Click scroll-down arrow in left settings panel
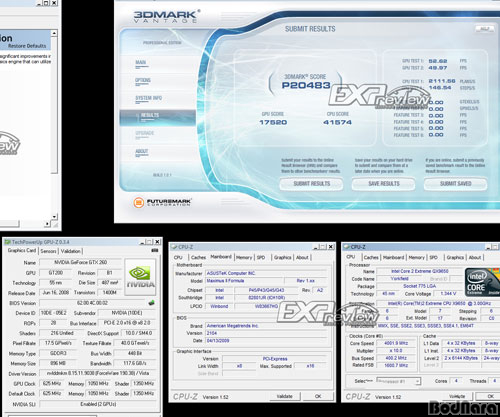The width and height of the screenshot is (500, 417). tap(55, 217)
